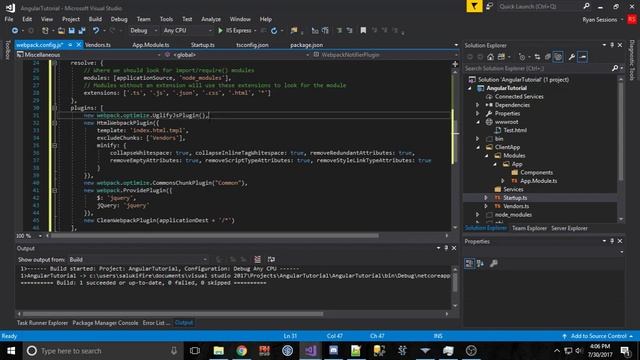Click the Quick Launch search box
640x360 pixels.
[x=539, y=6]
